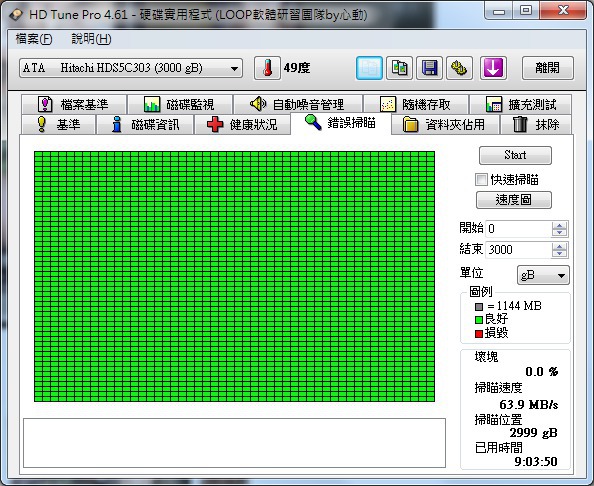
Task: Open 抹除 tab with trash can icon
Action: (x=536, y=125)
